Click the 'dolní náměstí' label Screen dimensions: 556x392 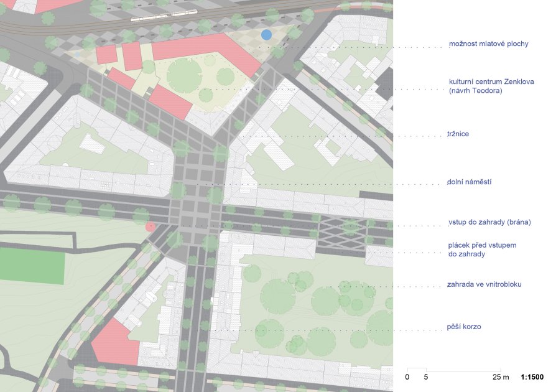pyautogui.click(x=469, y=182)
